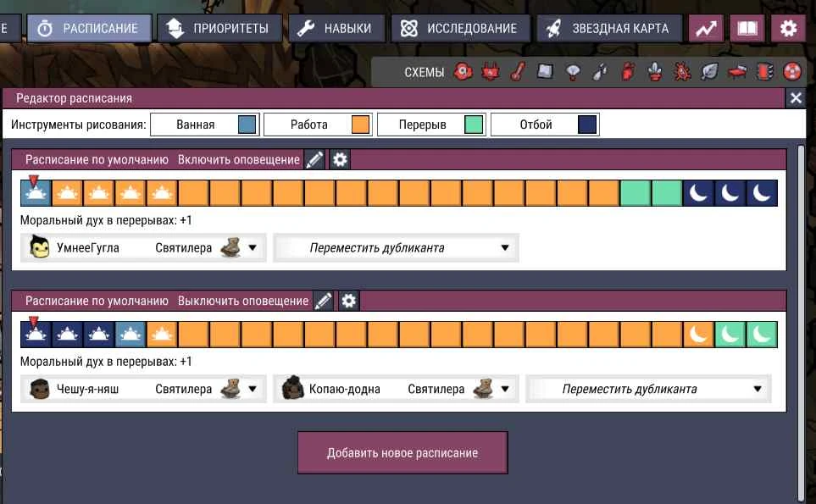Image resolution: width=816 pixels, height=504 pixels.
Task: Open Переместить дубликанта dropdown in second schedule
Action: click(648, 389)
